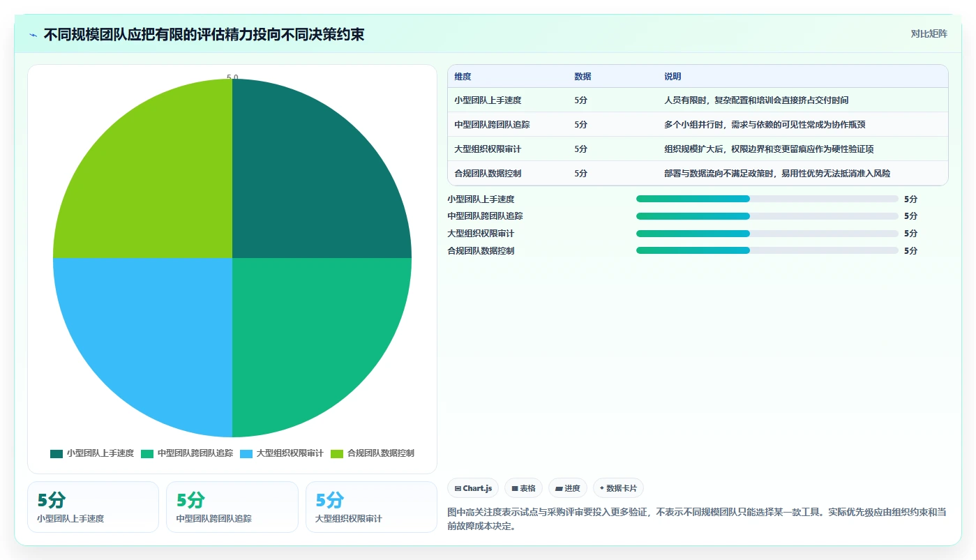Click progress list label 合规团队数据控制
The width and height of the screenshot is (976, 560).
(481, 251)
